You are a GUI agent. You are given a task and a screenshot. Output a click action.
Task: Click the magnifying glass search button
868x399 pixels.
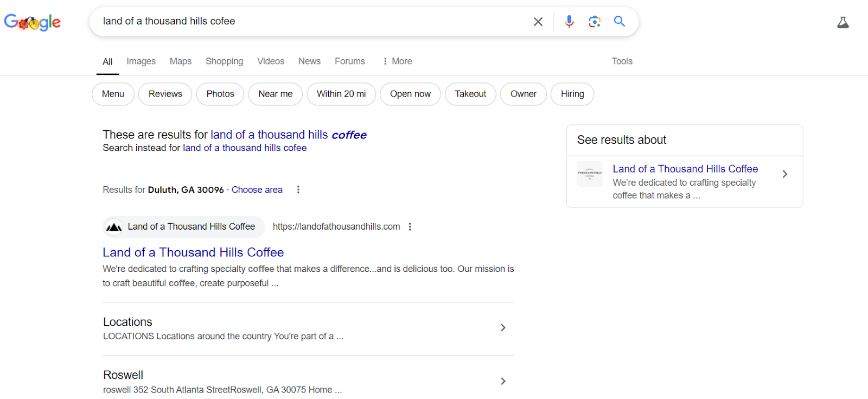pos(620,22)
